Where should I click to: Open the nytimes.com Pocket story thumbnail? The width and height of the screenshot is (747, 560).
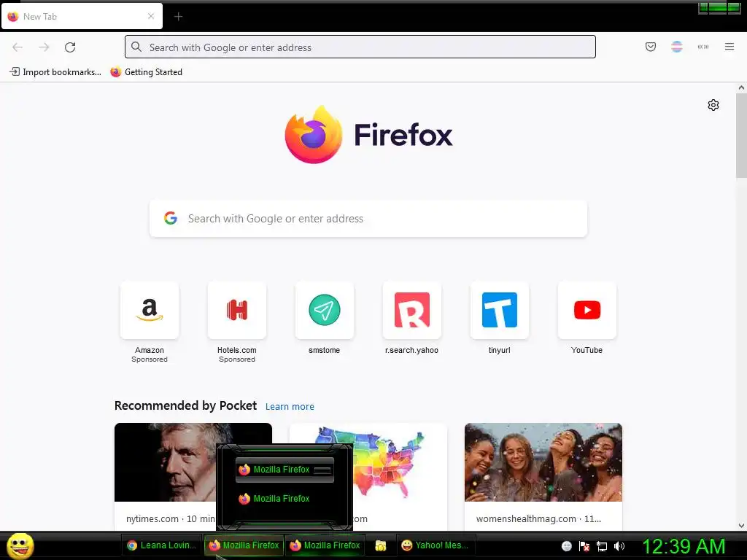(x=166, y=462)
